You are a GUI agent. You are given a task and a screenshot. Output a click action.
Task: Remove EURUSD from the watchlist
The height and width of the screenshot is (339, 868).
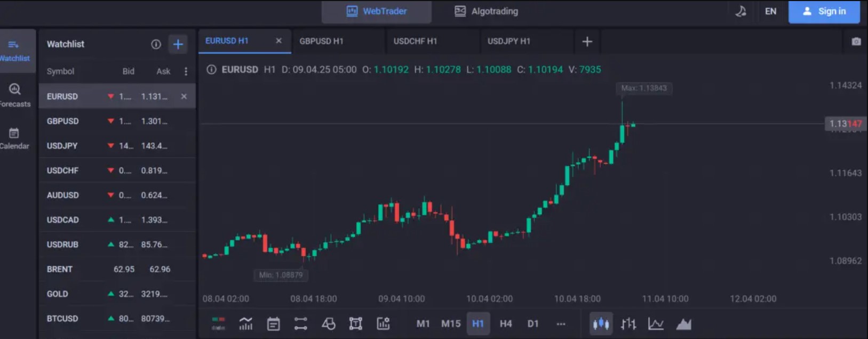click(184, 96)
